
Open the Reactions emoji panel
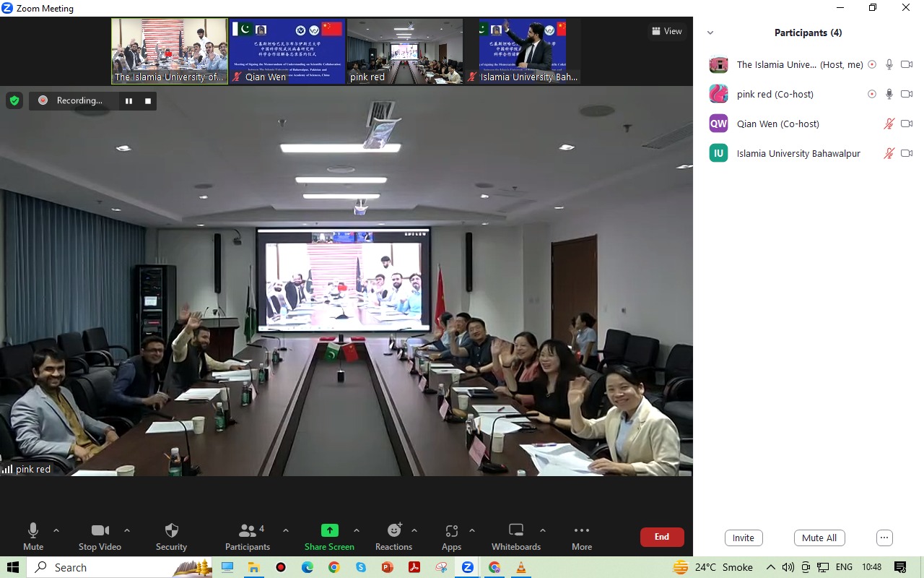(393, 536)
